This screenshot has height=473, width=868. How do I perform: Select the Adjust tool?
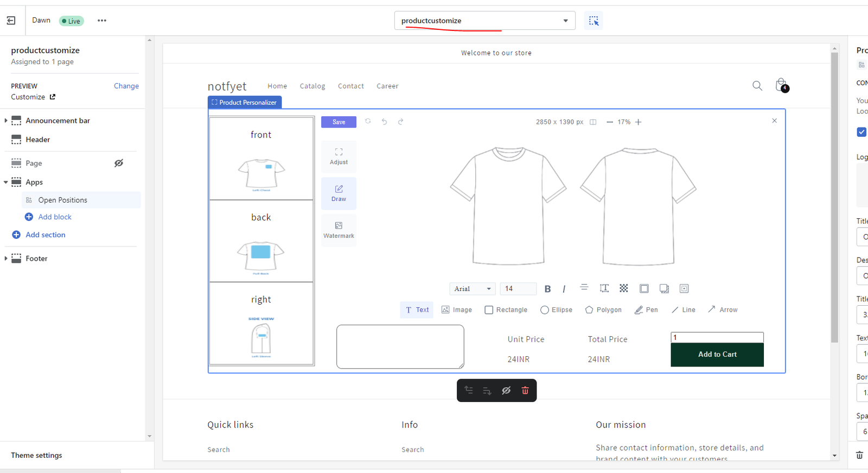pyautogui.click(x=339, y=156)
